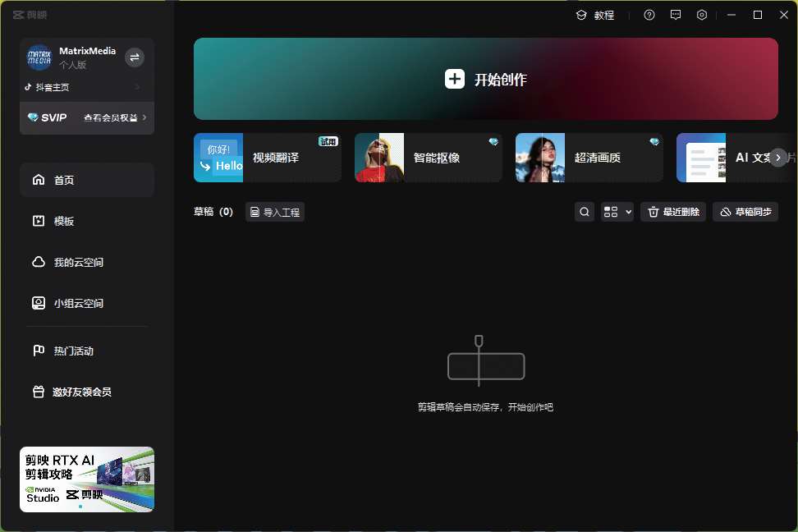Open 我的云空间 in sidebar
Image resolution: width=798 pixels, height=532 pixels.
pyautogui.click(x=78, y=262)
